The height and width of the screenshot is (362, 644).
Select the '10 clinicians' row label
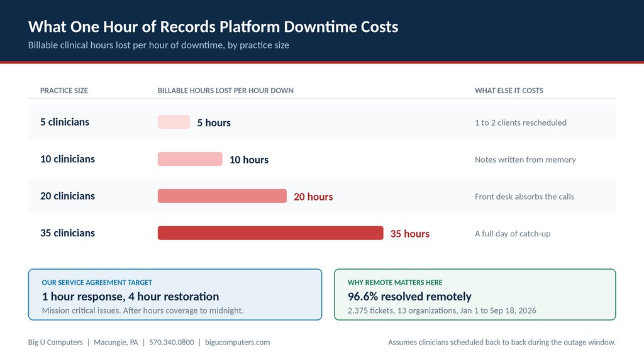[x=67, y=159]
